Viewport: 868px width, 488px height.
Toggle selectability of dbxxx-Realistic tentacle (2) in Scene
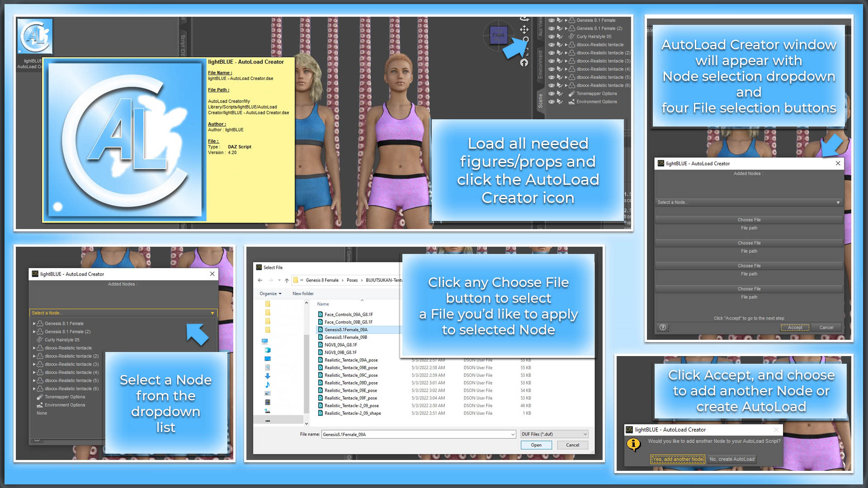click(560, 53)
